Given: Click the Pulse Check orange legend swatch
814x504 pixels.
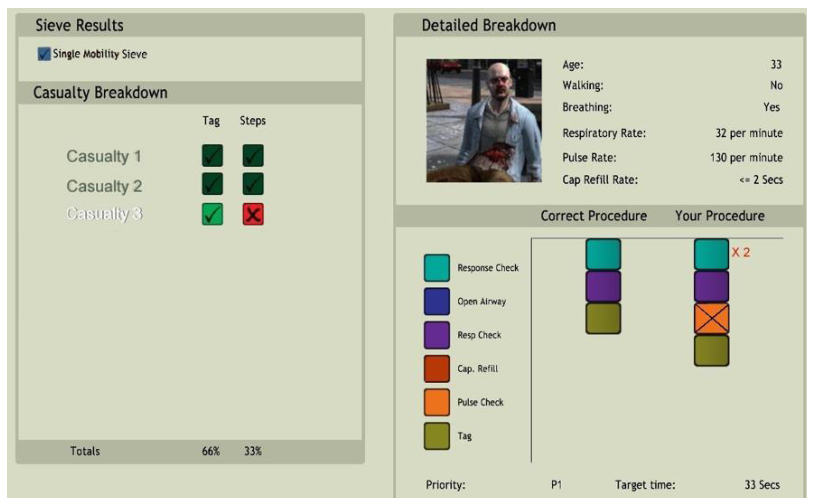Looking at the screenshot, I should 437,402.
